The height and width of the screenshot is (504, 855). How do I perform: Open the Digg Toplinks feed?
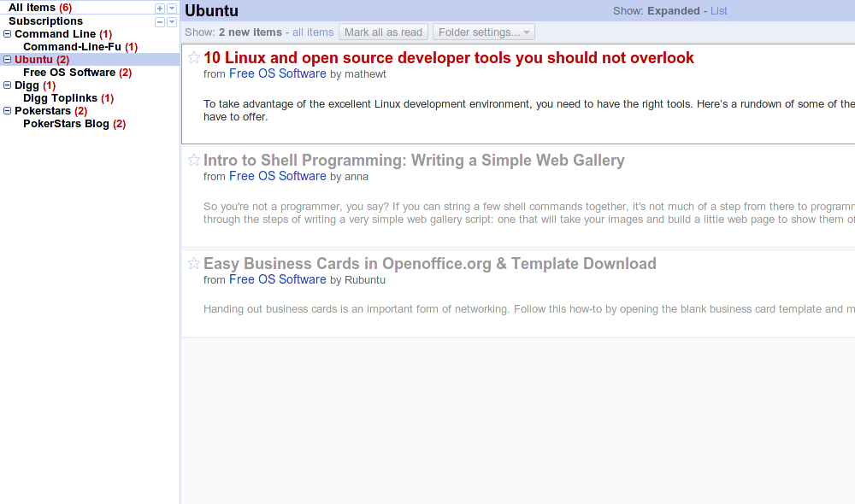point(68,98)
